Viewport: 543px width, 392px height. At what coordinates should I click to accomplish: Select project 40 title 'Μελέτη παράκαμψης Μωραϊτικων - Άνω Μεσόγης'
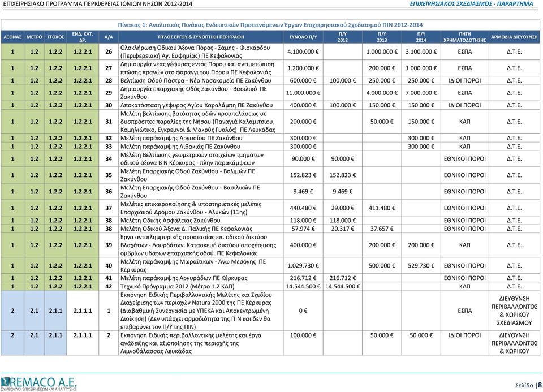click(x=193, y=266)
